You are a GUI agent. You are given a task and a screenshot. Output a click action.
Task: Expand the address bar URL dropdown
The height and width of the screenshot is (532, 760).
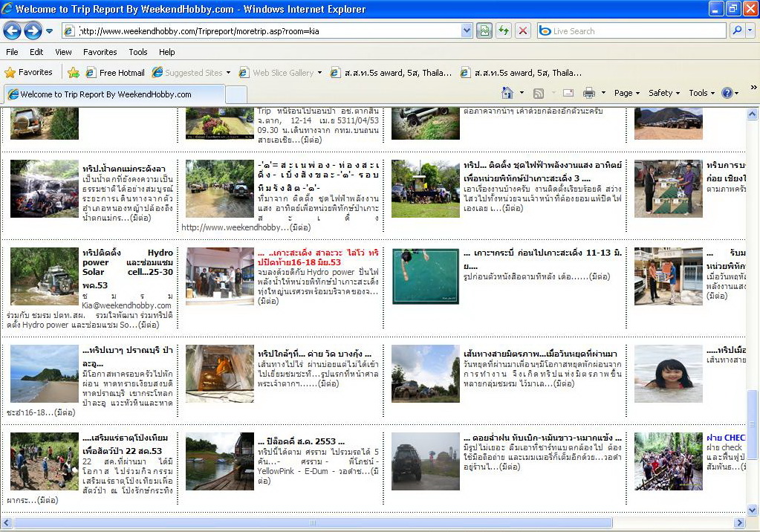467,30
